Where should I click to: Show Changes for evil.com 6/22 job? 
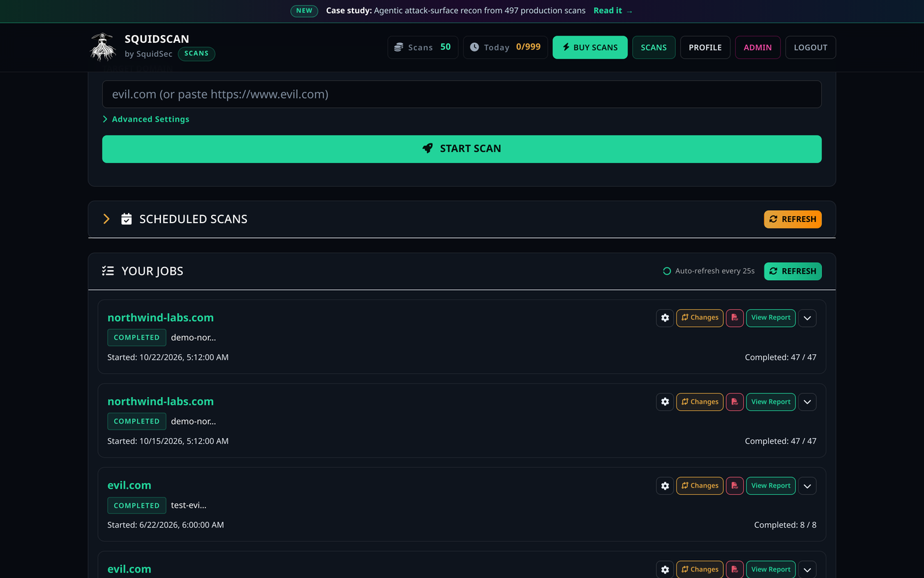(700, 486)
